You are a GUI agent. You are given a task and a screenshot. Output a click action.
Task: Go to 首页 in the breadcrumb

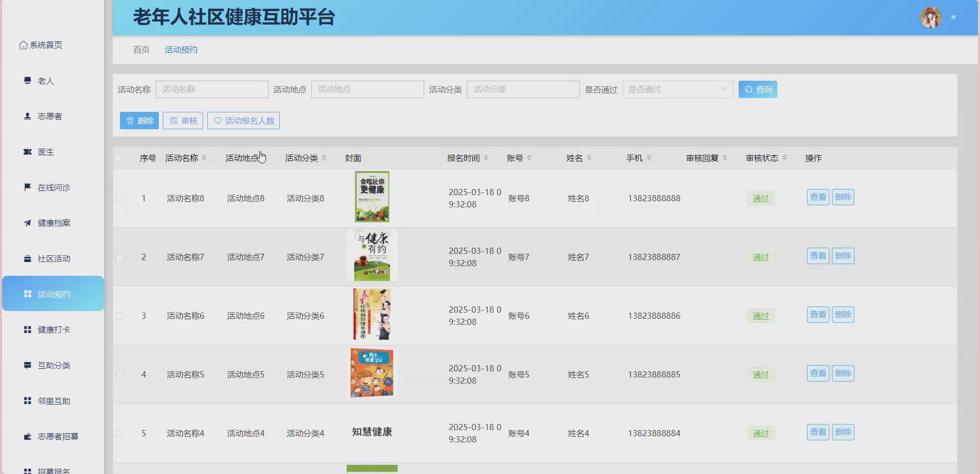(x=141, y=50)
